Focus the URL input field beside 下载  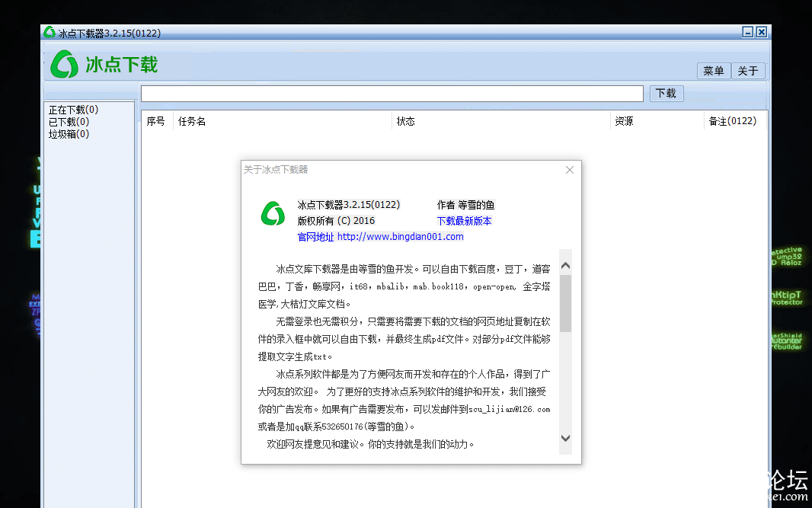pos(392,94)
